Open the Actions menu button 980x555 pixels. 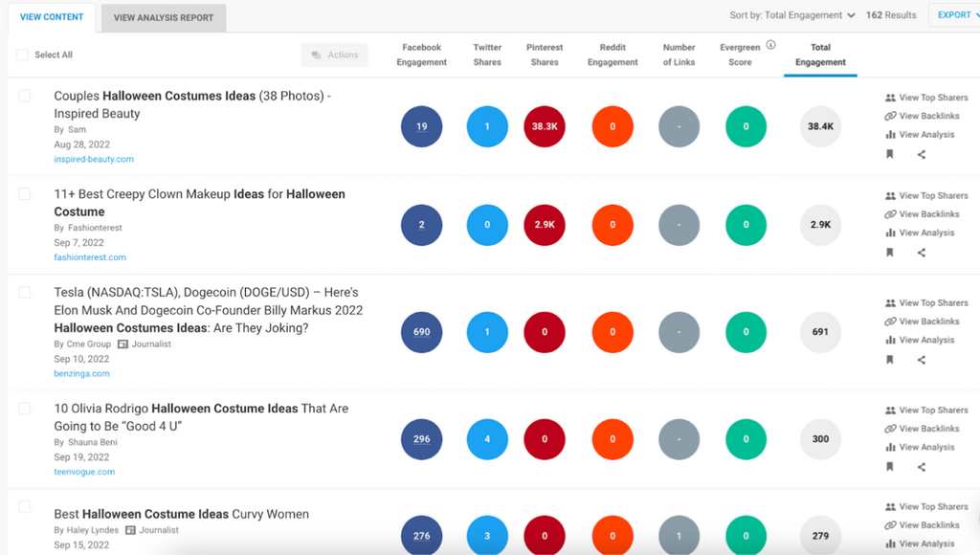[335, 55]
